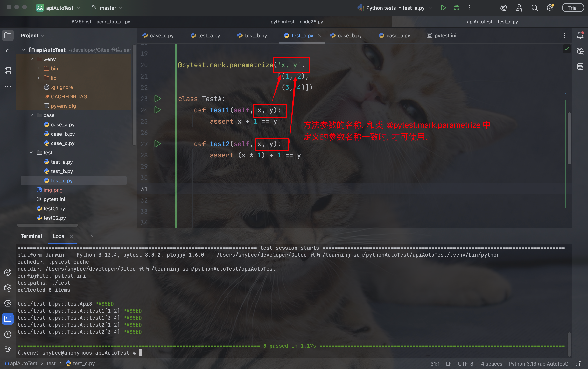Expand the bin folder
Screen dimensions: 588x369
pos(38,69)
